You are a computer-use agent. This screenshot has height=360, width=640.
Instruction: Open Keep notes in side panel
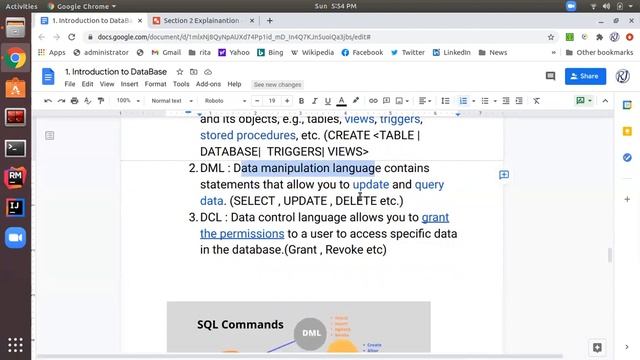point(627,131)
